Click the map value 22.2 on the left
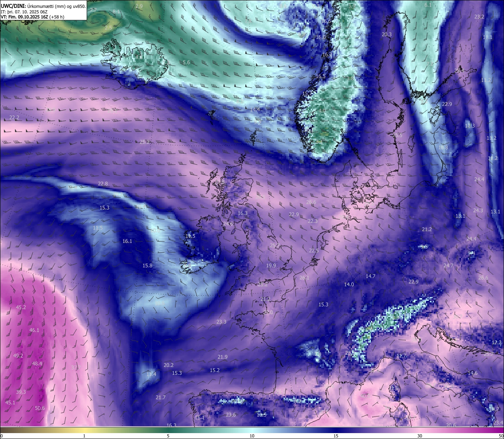Screen dimensions: 504x439 [14, 117]
